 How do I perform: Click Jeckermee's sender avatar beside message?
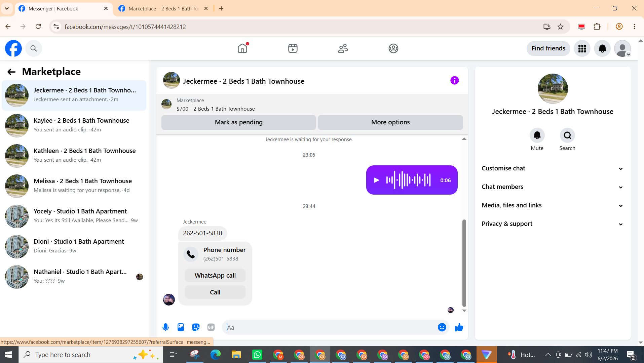(169, 299)
